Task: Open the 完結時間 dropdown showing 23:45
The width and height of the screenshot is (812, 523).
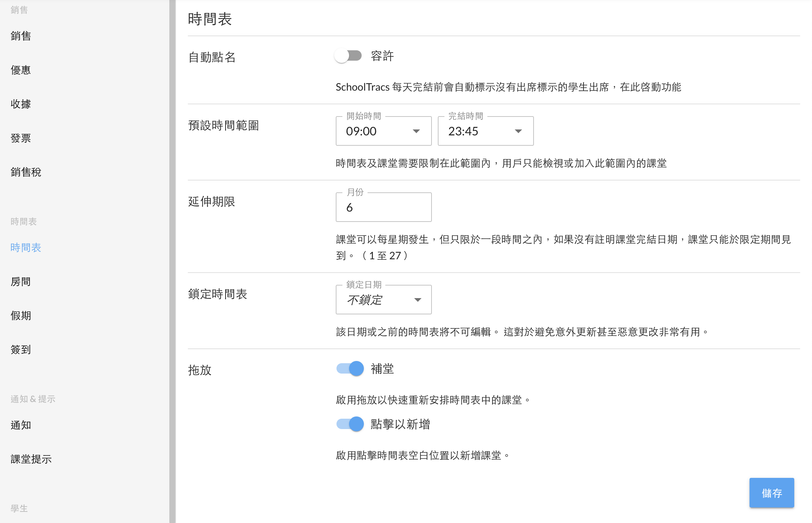Action: point(485,131)
